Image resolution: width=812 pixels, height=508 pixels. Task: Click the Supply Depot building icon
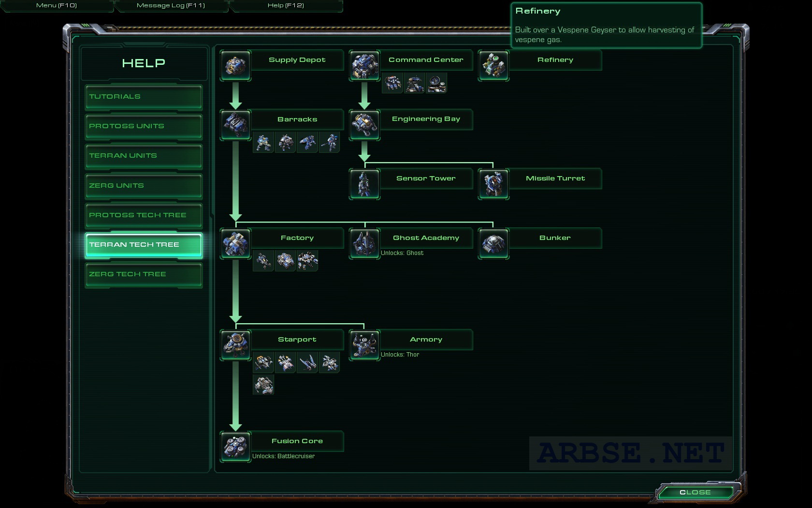tap(235, 65)
